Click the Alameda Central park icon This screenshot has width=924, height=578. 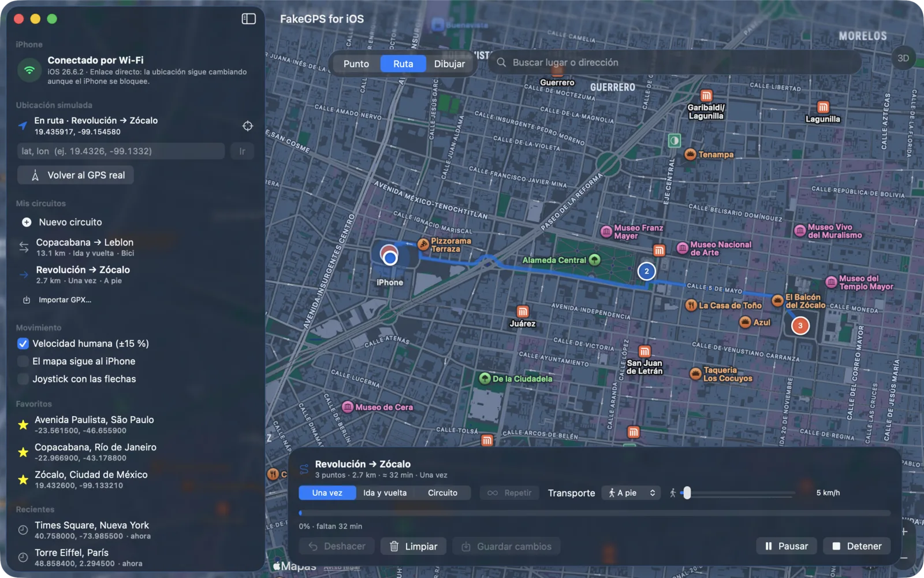(x=595, y=260)
